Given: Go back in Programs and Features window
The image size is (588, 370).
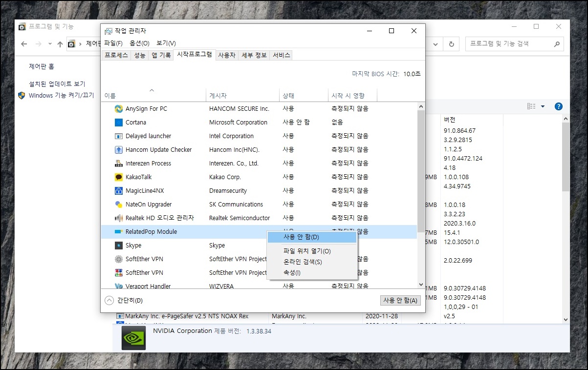Looking at the screenshot, I should point(24,44).
